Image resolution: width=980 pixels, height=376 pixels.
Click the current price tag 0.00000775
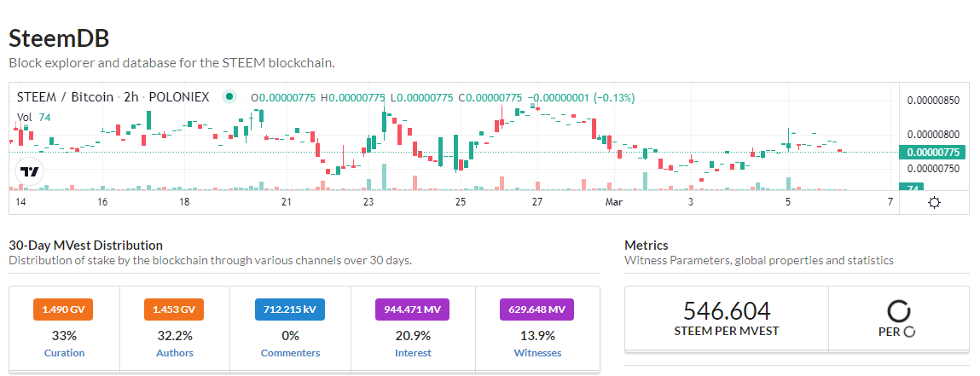932,152
